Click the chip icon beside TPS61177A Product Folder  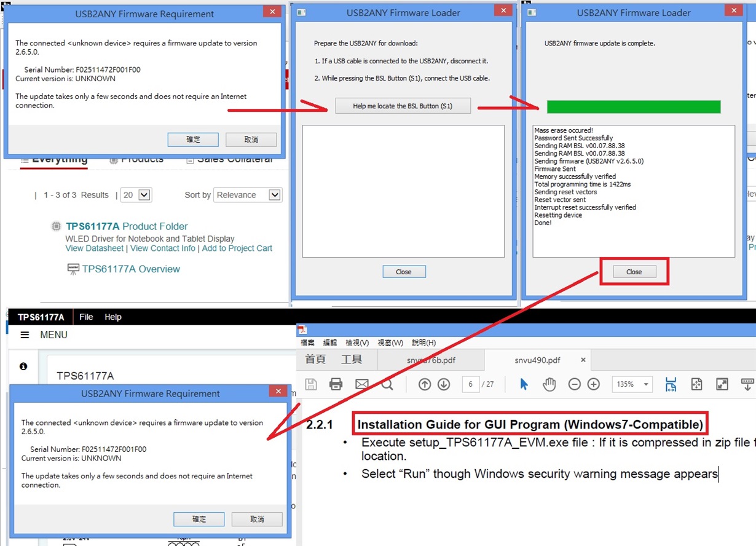point(57,226)
